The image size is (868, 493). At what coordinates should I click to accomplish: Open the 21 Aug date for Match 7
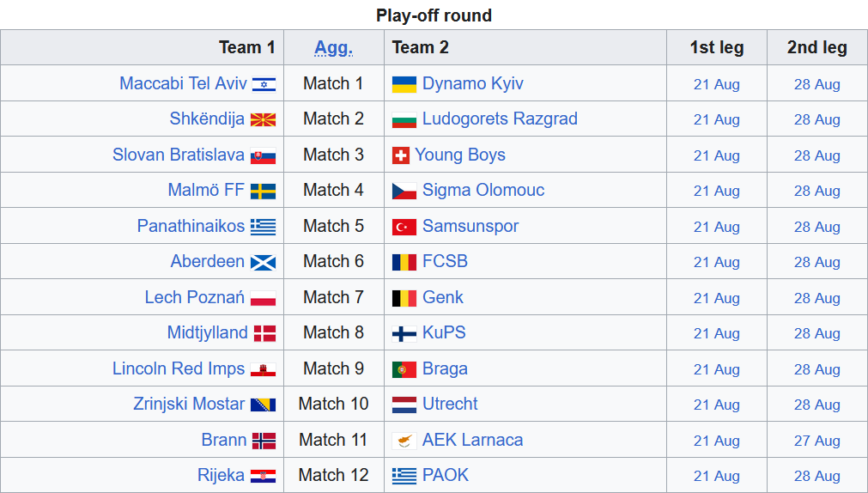[x=716, y=299]
